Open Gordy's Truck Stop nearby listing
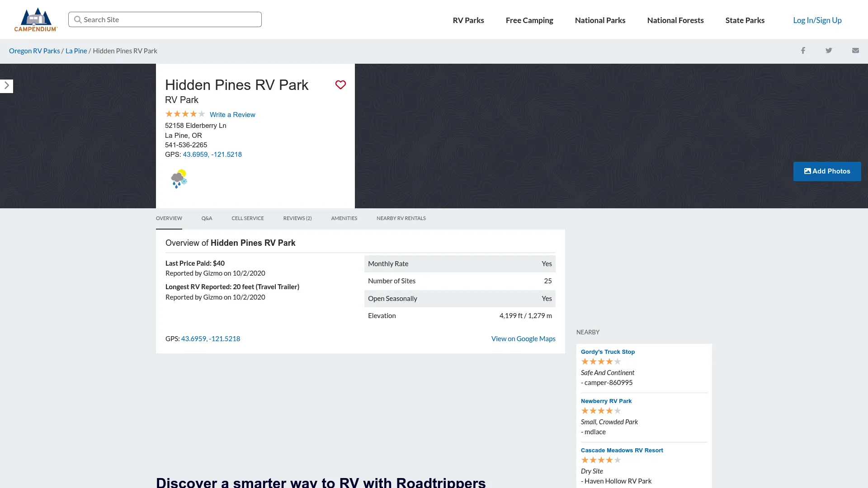Viewport: 868px width, 488px height. tap(608, 352)
